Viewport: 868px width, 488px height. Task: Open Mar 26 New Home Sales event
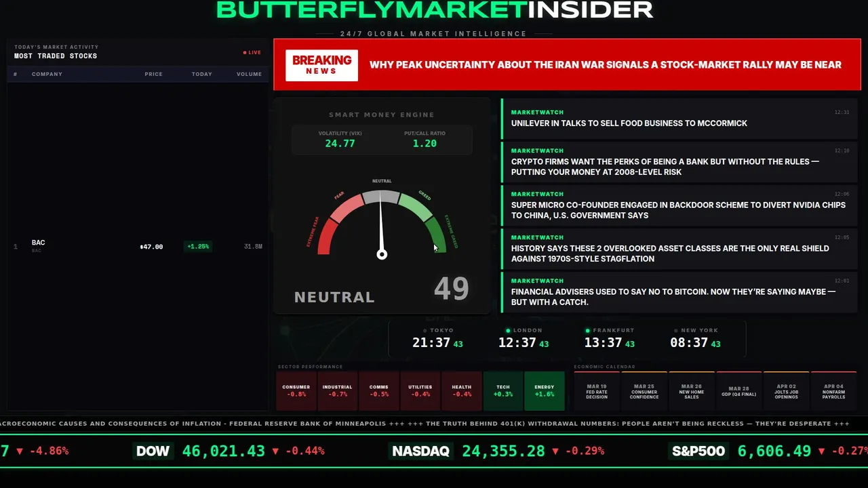[x=692, y=391]
